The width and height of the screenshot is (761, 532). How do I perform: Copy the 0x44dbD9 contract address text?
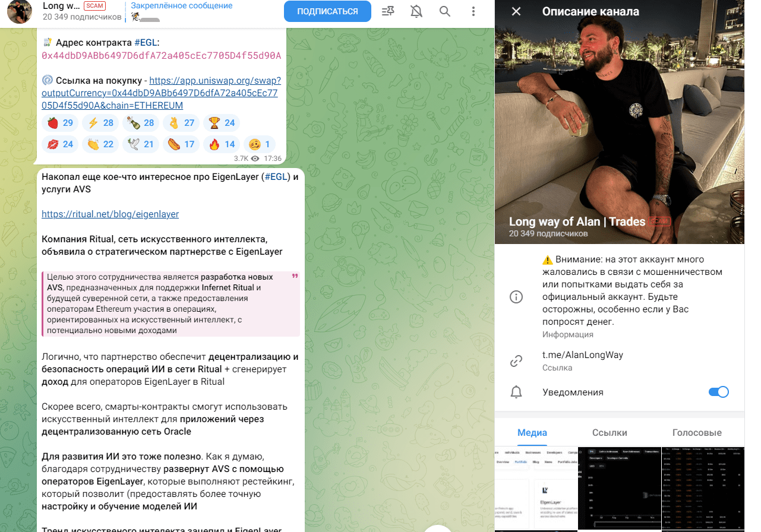tap(161, 56)
